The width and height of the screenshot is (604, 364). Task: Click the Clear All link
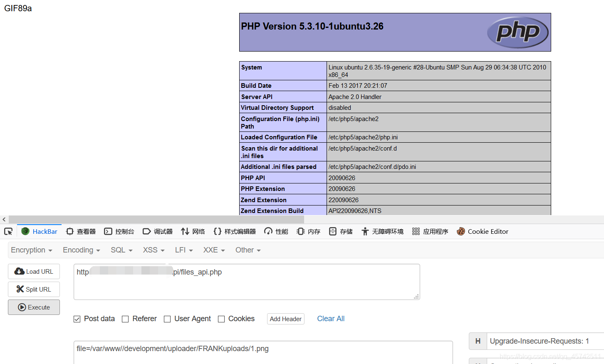[x=331, y=319]
